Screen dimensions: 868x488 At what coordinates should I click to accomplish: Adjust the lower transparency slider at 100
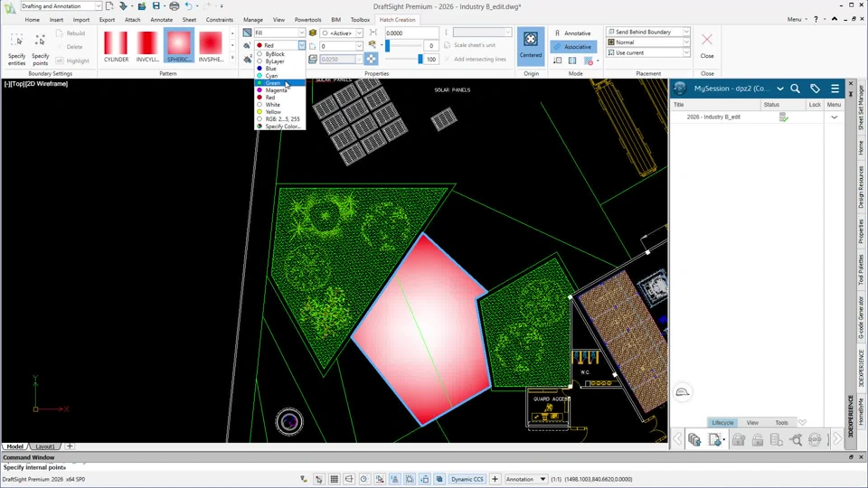coord(420,59)
